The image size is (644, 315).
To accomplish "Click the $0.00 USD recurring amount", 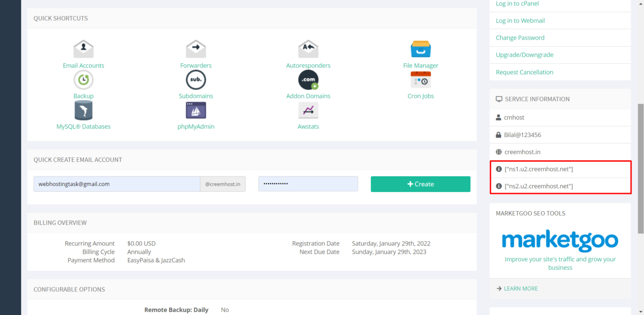I will tap(141, 244).
